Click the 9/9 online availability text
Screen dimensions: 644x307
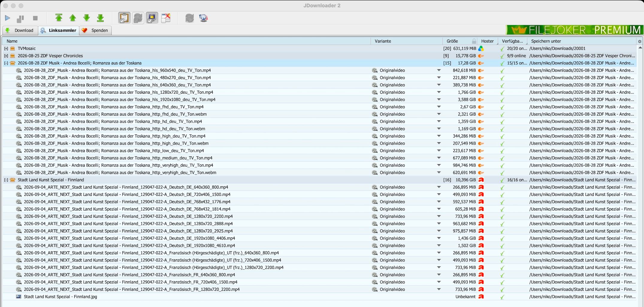tap(516, 56)
